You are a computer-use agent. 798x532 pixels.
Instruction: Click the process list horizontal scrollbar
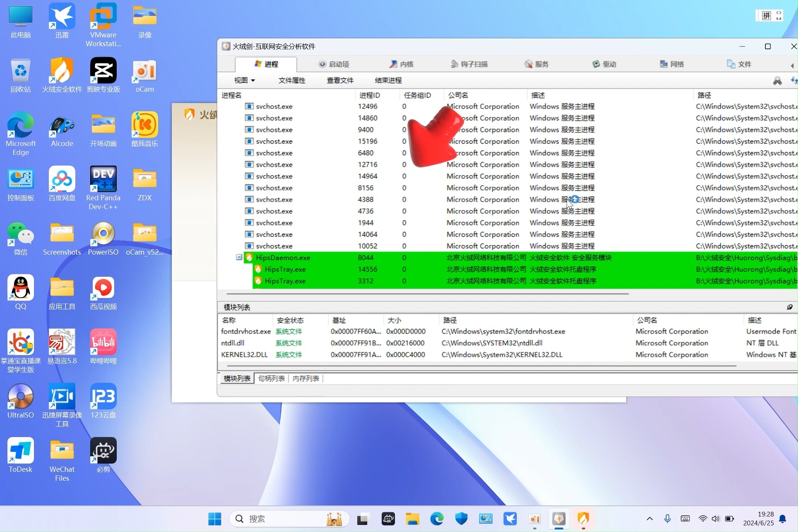click(x=427, y=294)
